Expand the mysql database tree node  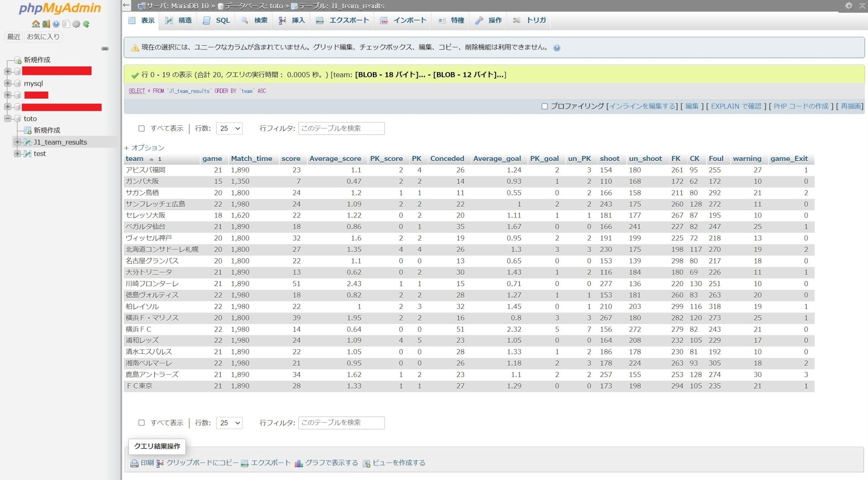point(7,83)
